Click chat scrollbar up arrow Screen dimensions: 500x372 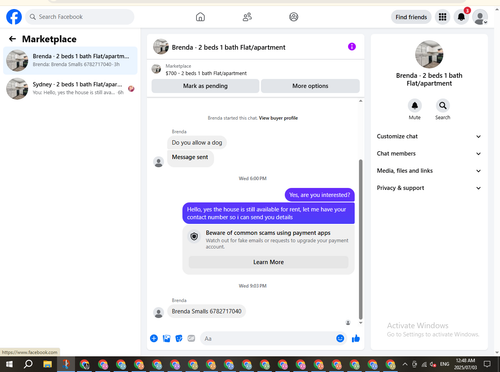[360, 101]
